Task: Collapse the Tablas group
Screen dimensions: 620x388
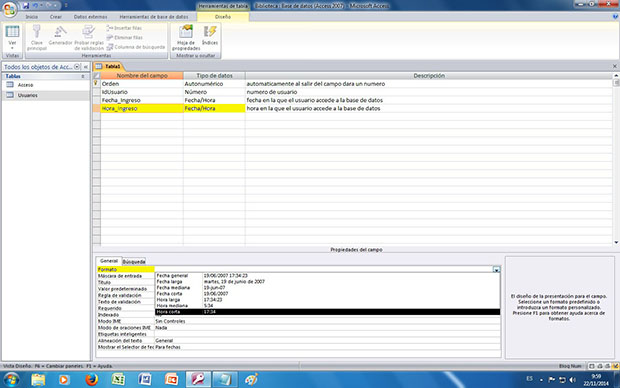Action: point(83,76)
